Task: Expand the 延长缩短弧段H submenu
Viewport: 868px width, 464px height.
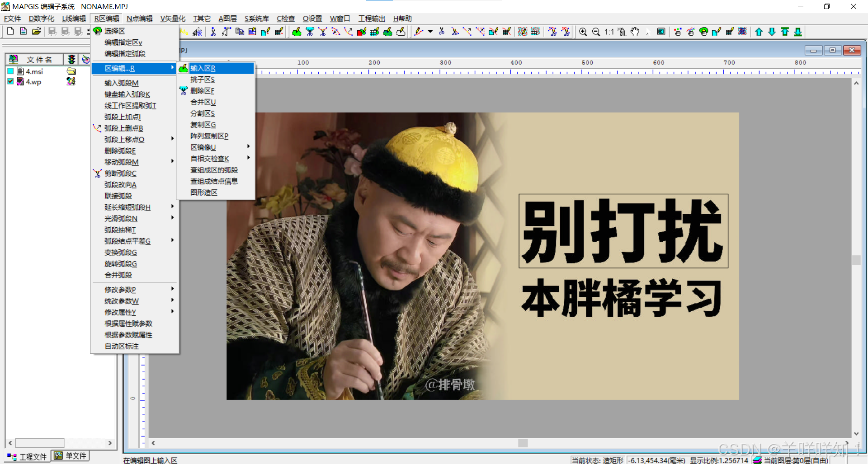Action: tap(172, 206)
